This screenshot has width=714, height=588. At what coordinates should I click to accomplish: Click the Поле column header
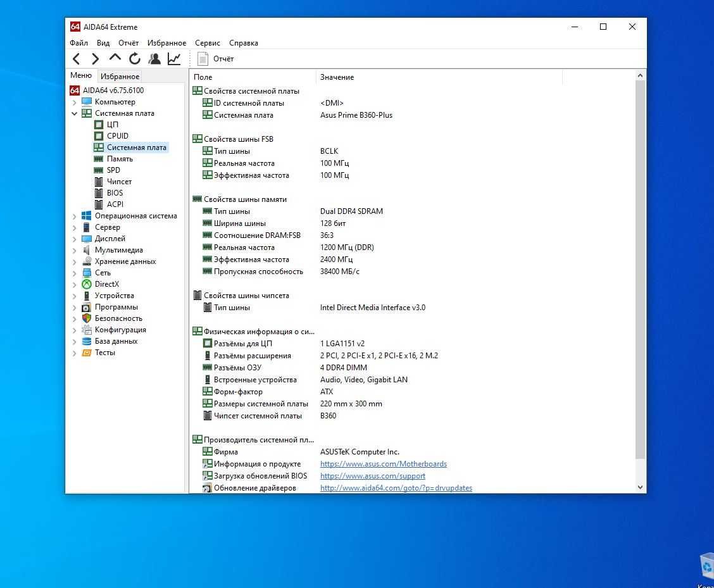tap(253, 77)
